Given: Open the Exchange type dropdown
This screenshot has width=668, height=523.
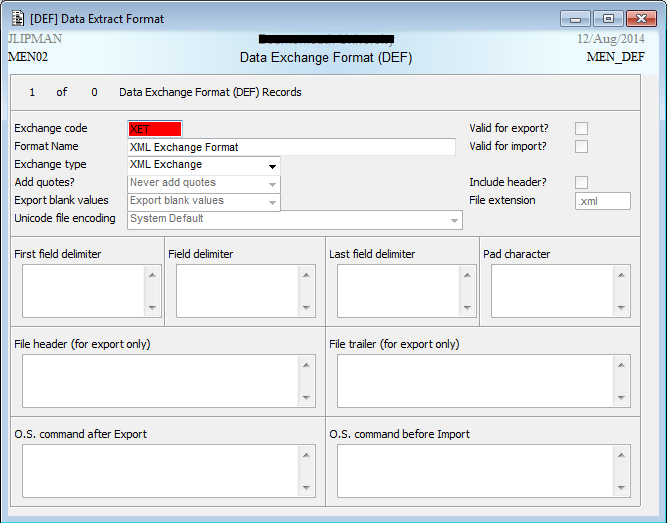Looking at the screenshot, I should click(271, 165).
